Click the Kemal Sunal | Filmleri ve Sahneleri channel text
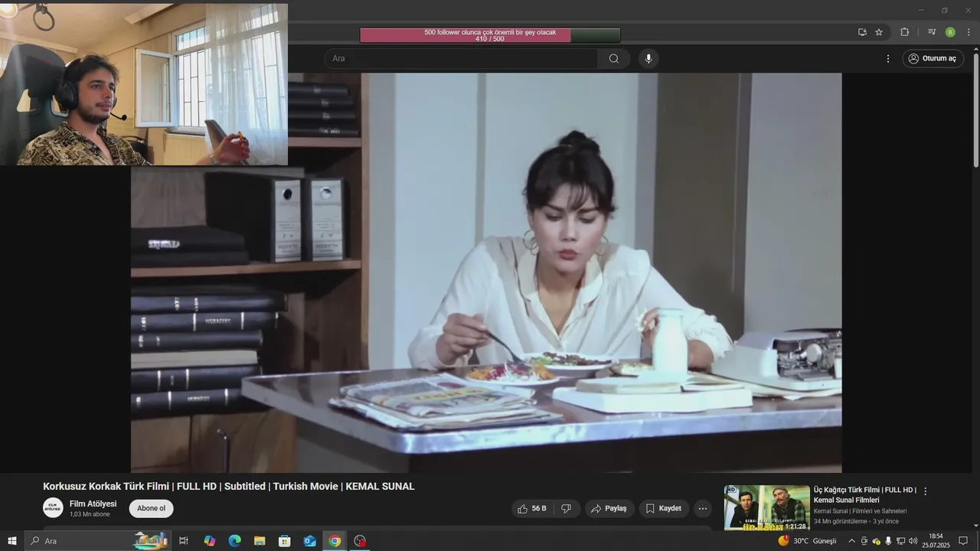The image size is (980, 551). [860, 511]
